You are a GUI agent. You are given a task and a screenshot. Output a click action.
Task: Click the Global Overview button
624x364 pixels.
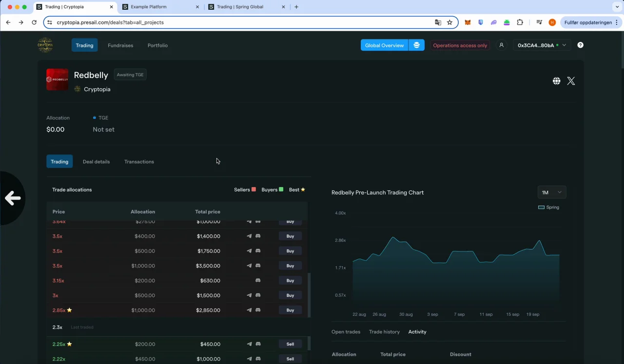(x=384, y=45)
